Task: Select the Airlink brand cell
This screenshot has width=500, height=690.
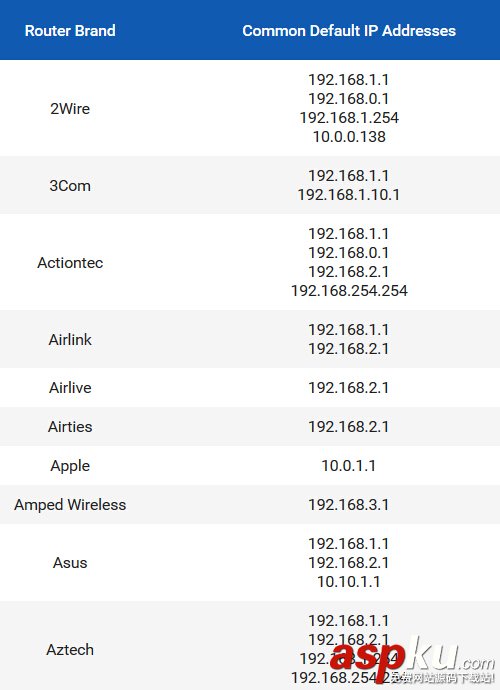Action: [x=70, y=339]
